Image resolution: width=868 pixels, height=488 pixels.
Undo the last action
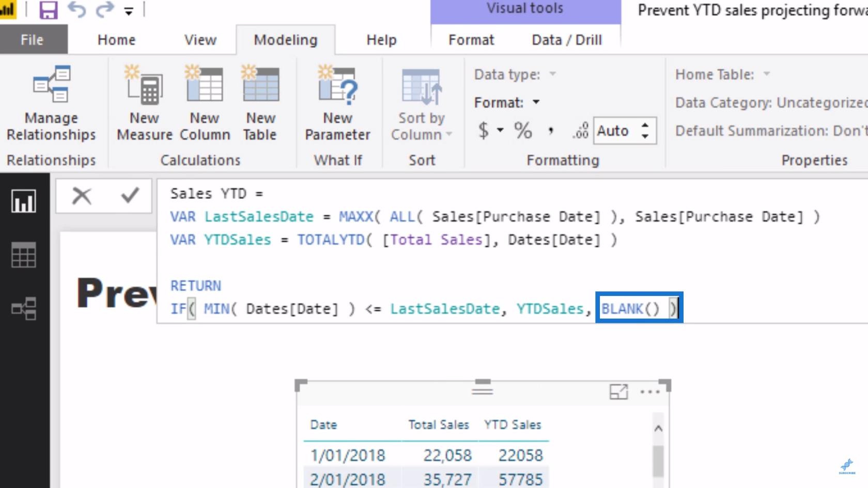click(x=76, y=9)
